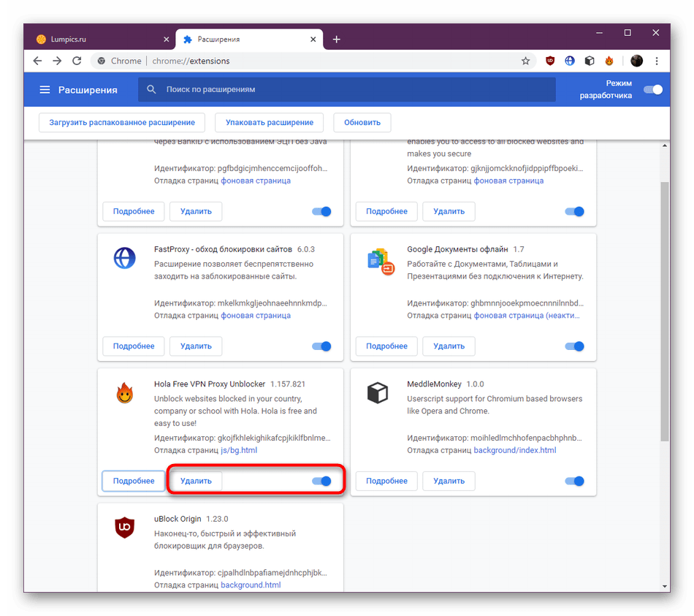The height and width of the screenshot is (616, 694).
Task: Open the hamburger menu beside Расширения
Action: tap(45, 90)
